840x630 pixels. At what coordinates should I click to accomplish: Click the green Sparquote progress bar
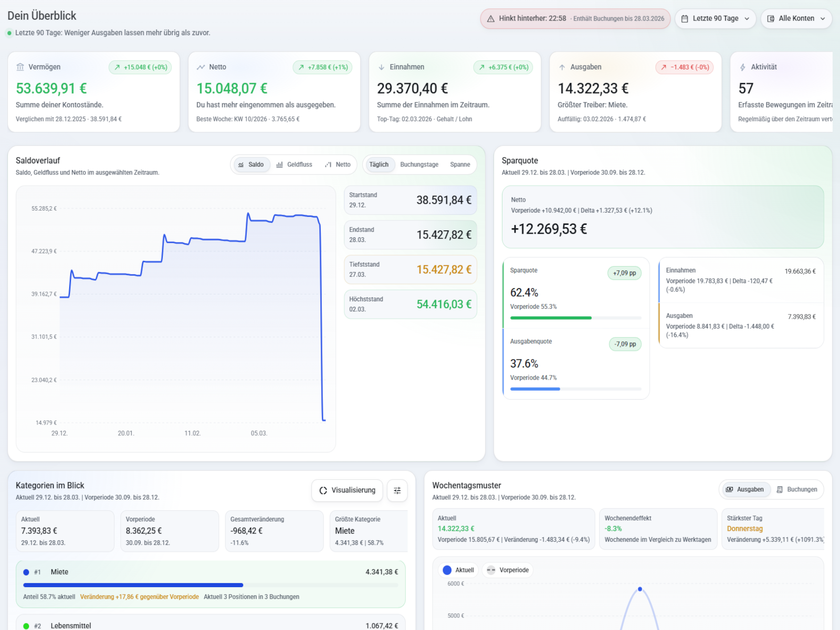[551, 318]
